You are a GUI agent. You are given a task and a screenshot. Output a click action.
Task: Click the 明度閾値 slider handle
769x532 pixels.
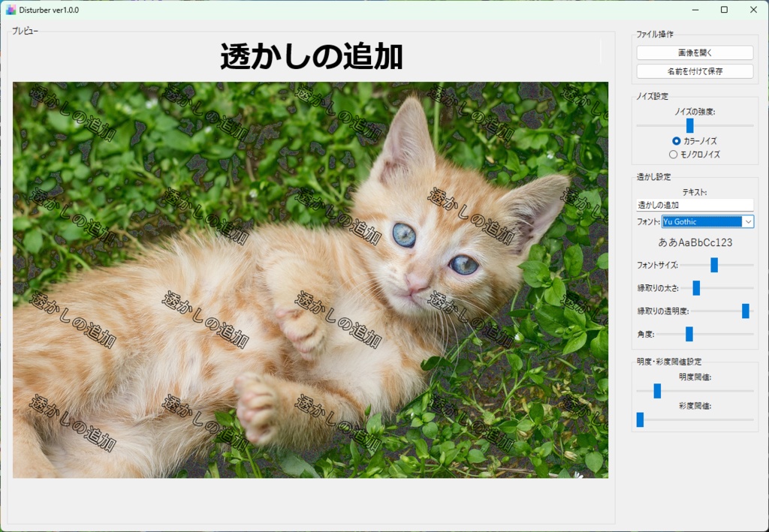[x=658, y=391]
